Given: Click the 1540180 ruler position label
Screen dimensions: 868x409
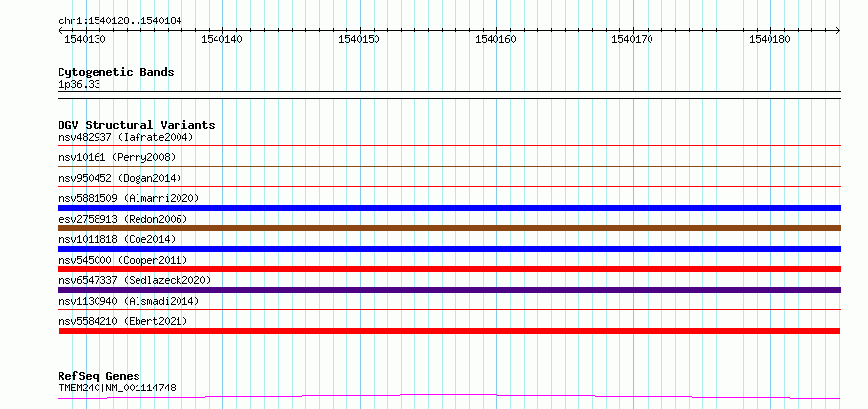Looking at the screenshot, I should click(x=769, y=39).
